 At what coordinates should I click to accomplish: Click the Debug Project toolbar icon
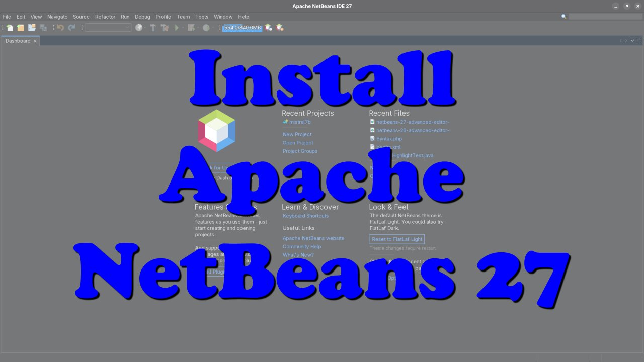[x=191, y=28]
